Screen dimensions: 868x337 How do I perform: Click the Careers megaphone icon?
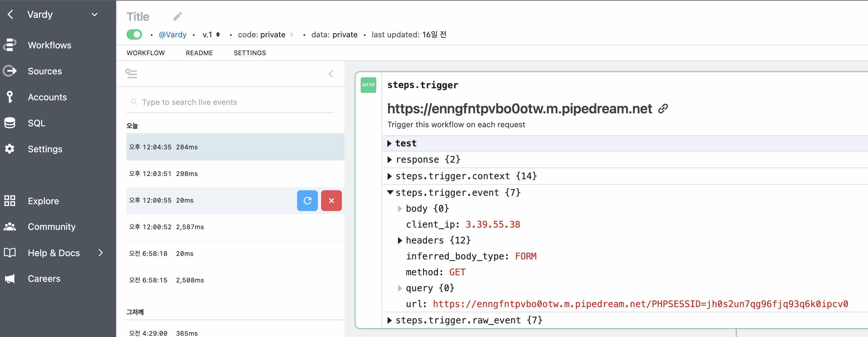pyautogui.click(x=10, y=279)
